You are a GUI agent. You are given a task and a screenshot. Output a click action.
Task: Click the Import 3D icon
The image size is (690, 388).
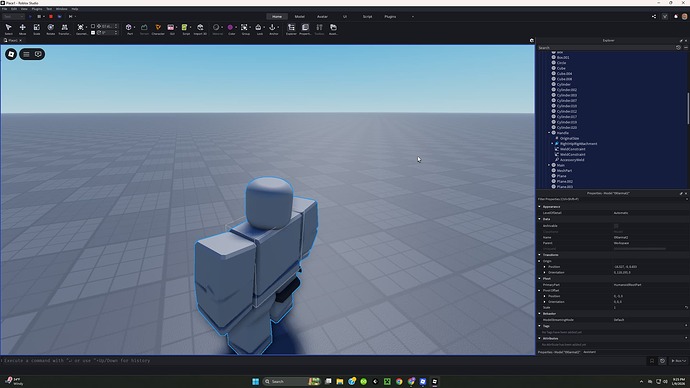pyautogui.click(x=200, y=29)
